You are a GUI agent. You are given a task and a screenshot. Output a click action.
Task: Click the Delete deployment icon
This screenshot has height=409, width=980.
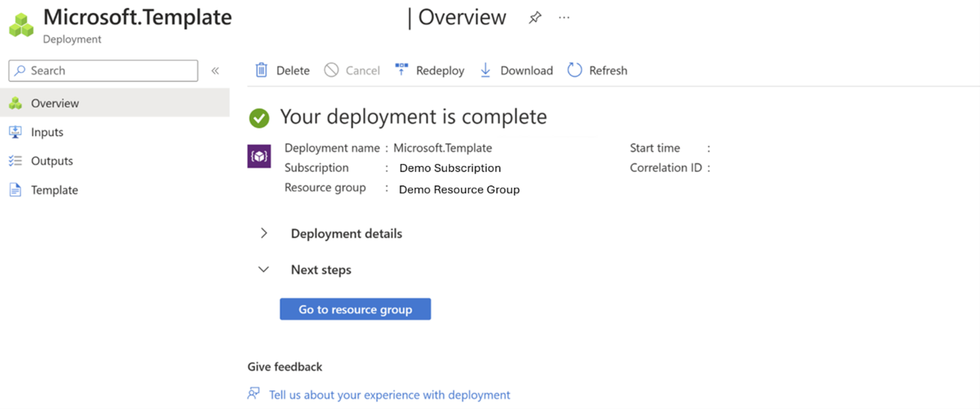click(x=262, y=70)
